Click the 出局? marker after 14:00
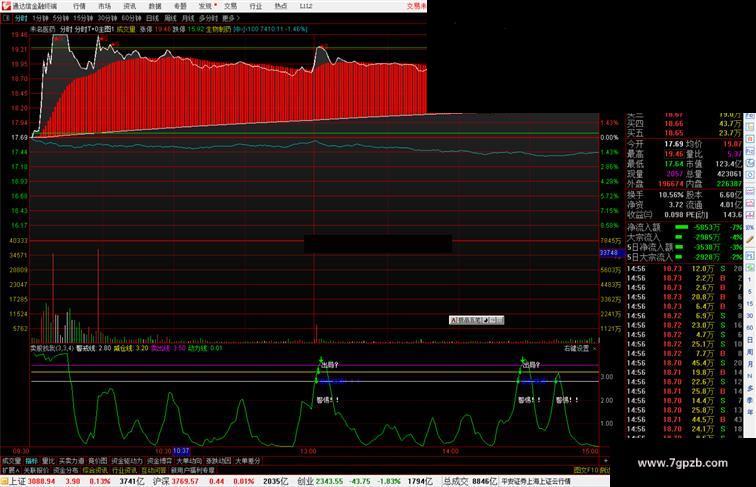The image size is (756, 487). (531, 365)
